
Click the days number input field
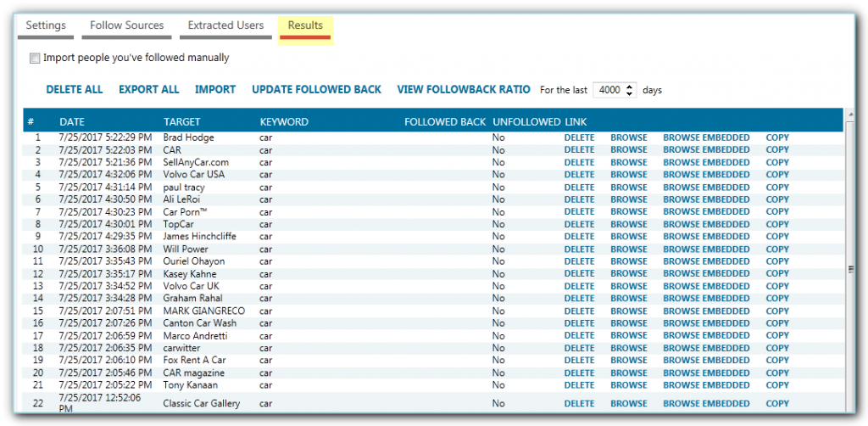[609, 90]
